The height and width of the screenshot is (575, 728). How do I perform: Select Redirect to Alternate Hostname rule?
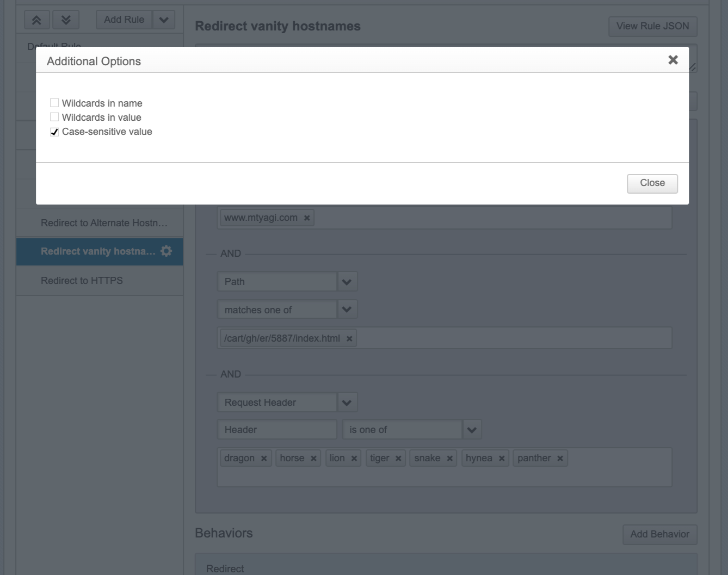(104, 223)
